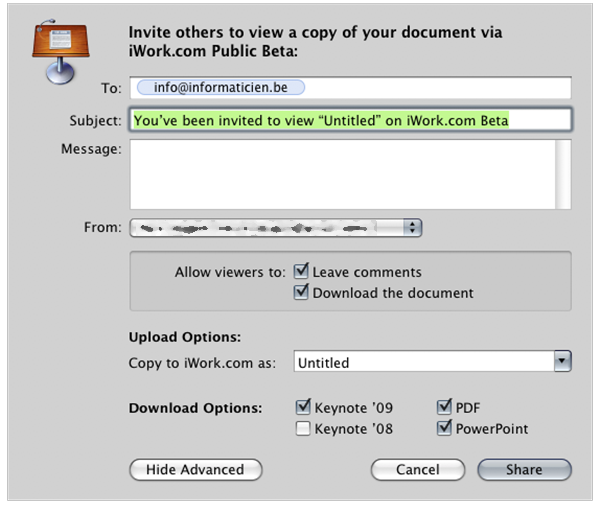Click the Share button
The width and height of the screenshot is (600, 512).
point(524,470)
